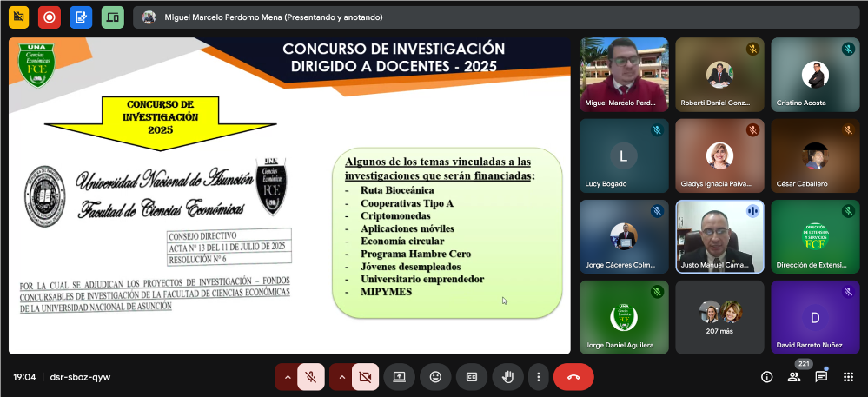
Task: Click the green screen-devices extension icon
Action: 112,17
